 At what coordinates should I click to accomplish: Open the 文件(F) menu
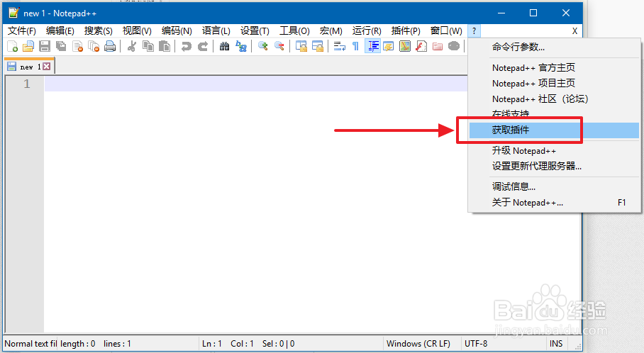click(22, 30)
